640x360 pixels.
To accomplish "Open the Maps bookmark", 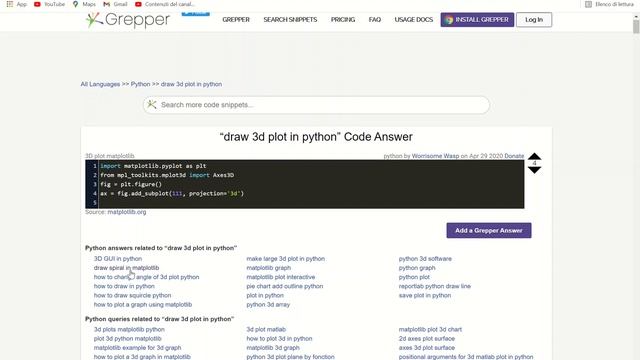I will tap(84, 4).
